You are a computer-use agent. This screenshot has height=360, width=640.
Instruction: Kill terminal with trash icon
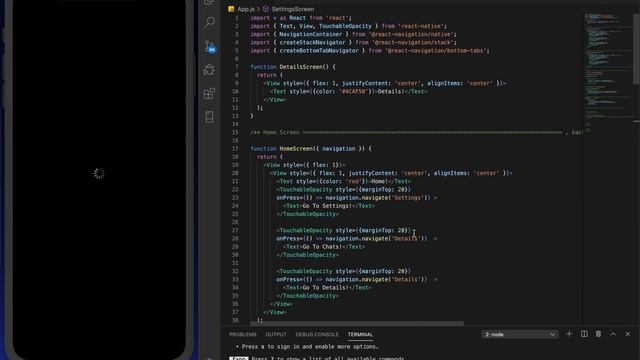[598, 334]
